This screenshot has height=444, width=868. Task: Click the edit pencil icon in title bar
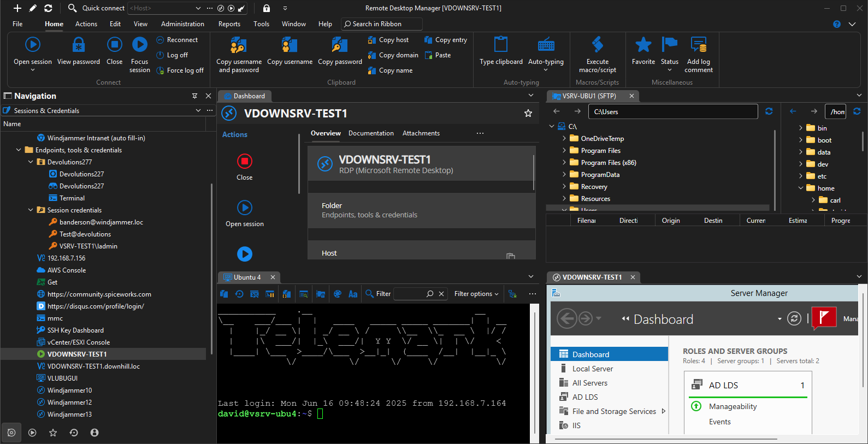pyautogui.click(x=33, y=8)
